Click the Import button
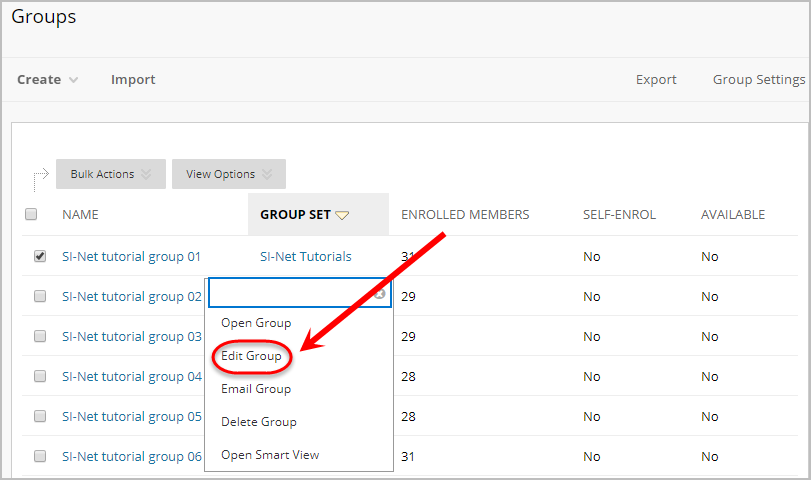The width and height of the screenshot is (811, 480). pos(133,80)
